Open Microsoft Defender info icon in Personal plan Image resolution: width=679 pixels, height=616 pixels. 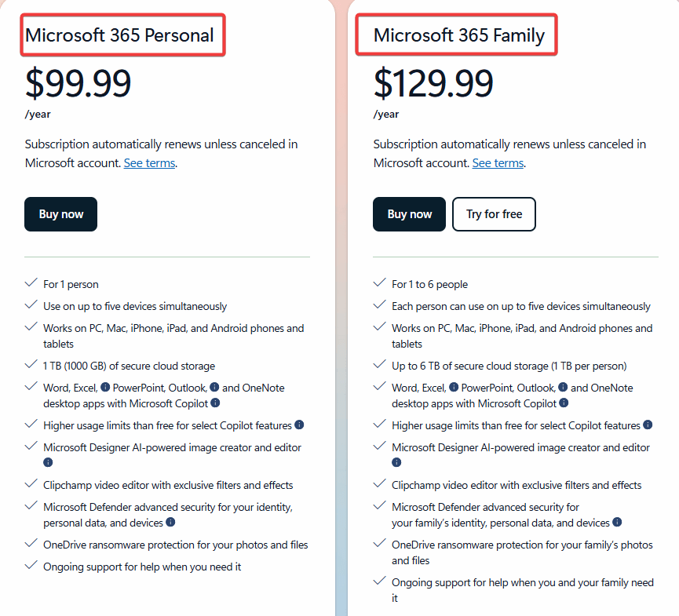tap(170, 523)
